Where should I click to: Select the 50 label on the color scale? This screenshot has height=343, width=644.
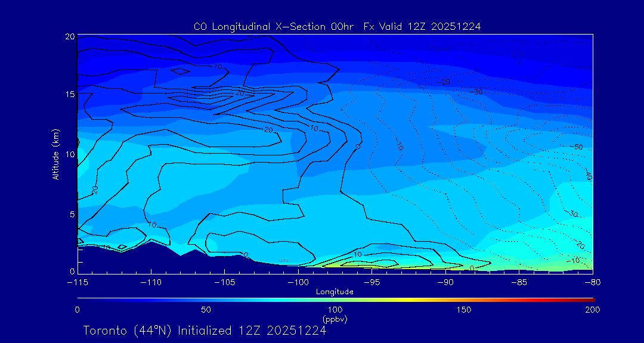pos(206,310)
